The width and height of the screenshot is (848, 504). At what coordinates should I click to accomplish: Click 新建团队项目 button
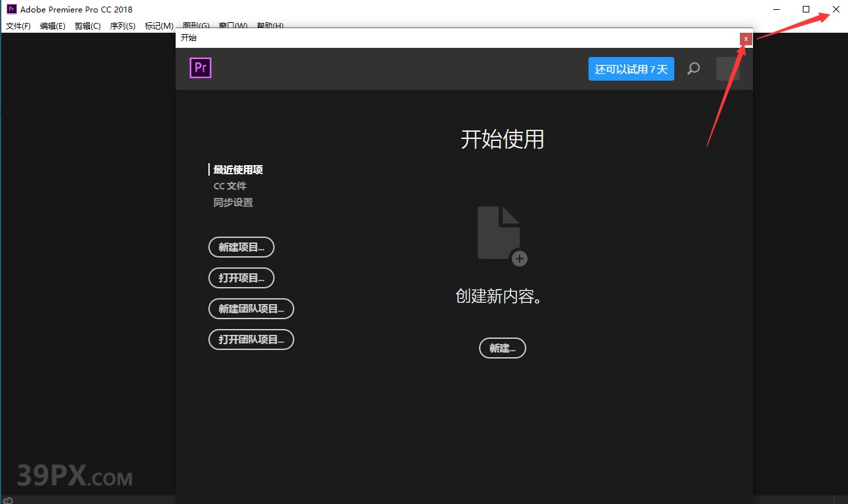(x=251, y=309)
